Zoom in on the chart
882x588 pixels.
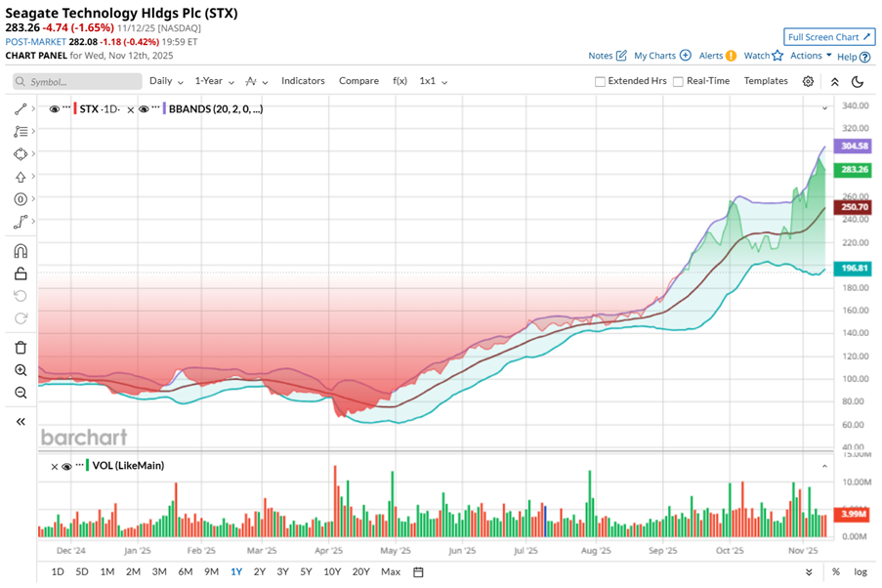21,370
